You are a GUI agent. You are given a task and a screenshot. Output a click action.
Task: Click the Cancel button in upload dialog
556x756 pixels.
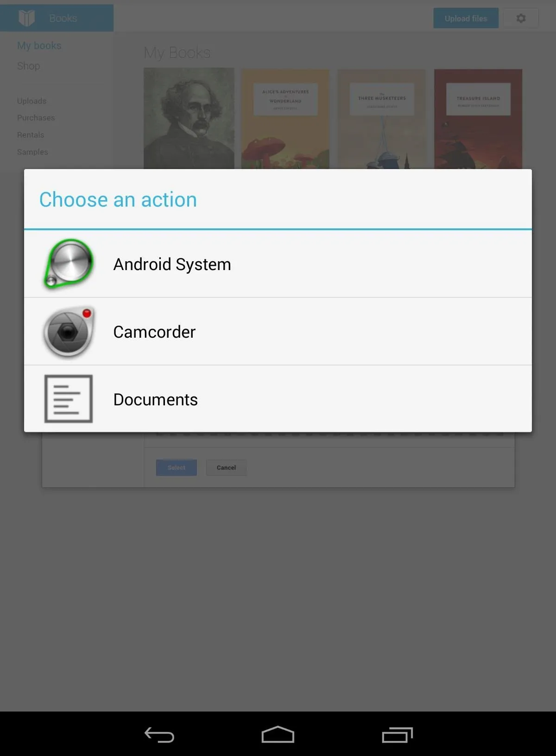coord(226,467)
